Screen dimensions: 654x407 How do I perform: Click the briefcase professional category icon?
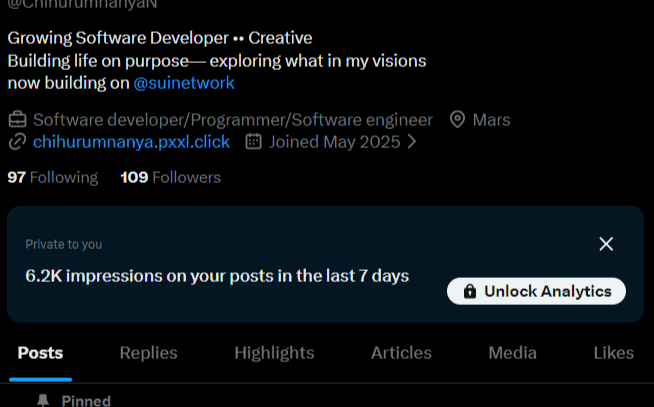(x=18, y=120)
